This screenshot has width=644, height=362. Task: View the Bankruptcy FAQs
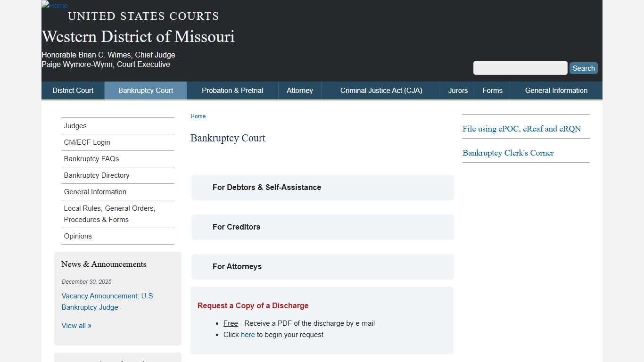[x=91, y=159]
